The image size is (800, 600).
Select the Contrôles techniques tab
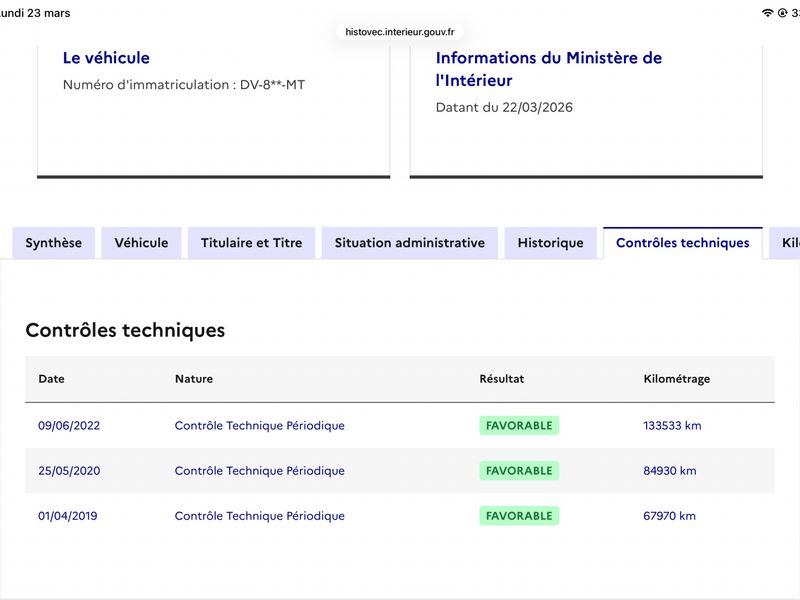[x=683, y=243]
